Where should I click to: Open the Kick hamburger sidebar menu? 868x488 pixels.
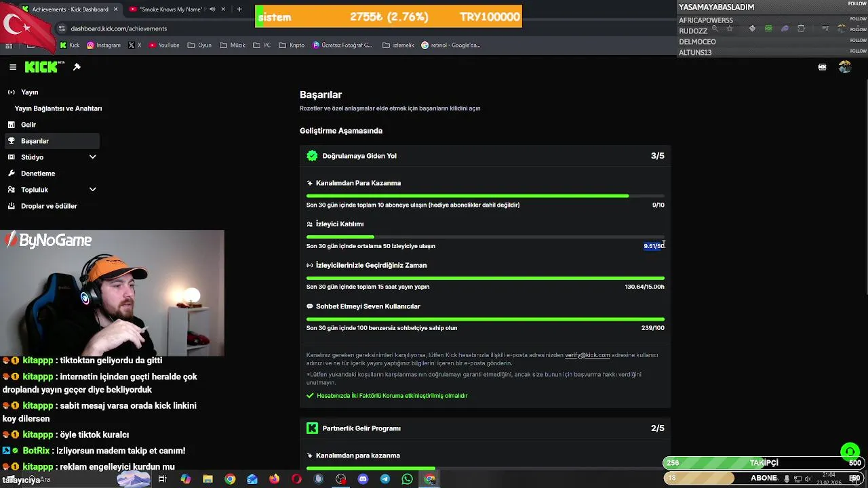coord(13,67)
